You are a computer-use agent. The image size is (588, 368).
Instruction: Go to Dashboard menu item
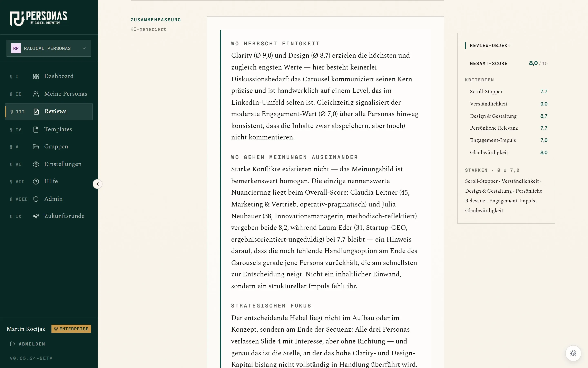pyautogui.click(x=49, y=76)
